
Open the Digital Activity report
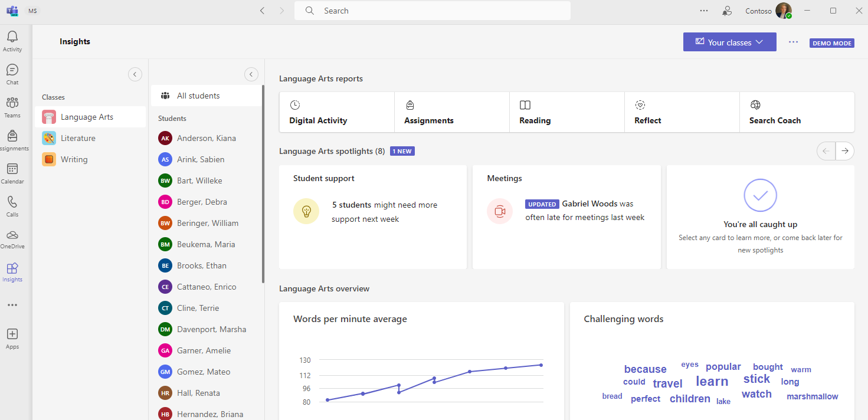point(336,112)
